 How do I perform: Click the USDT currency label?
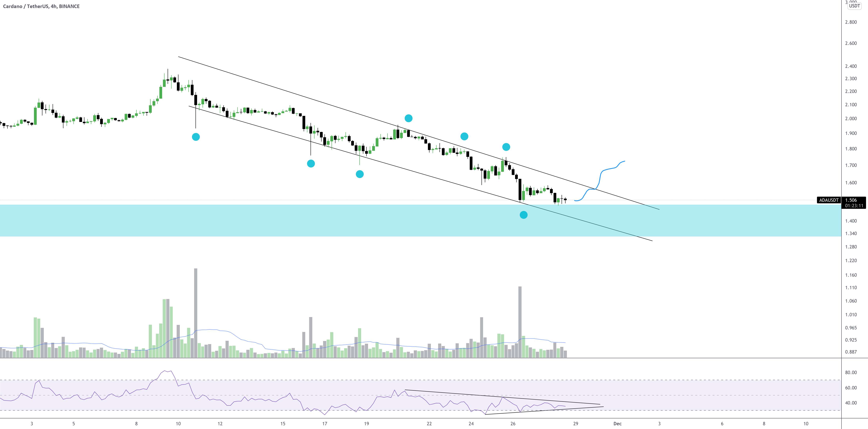pyautogui.click(x=854, y=6)
